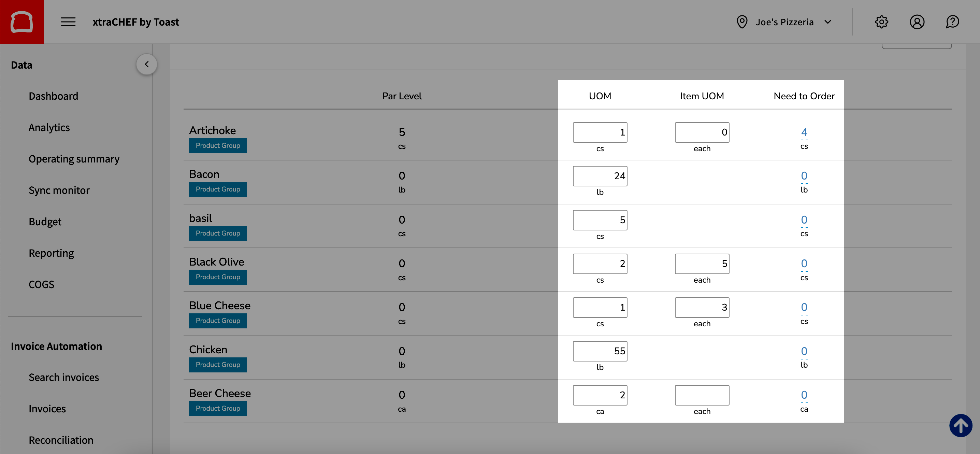This screenshot has width=980, height=454.
Task: Click the Toast logo icon
Action: tap(22, 22)
